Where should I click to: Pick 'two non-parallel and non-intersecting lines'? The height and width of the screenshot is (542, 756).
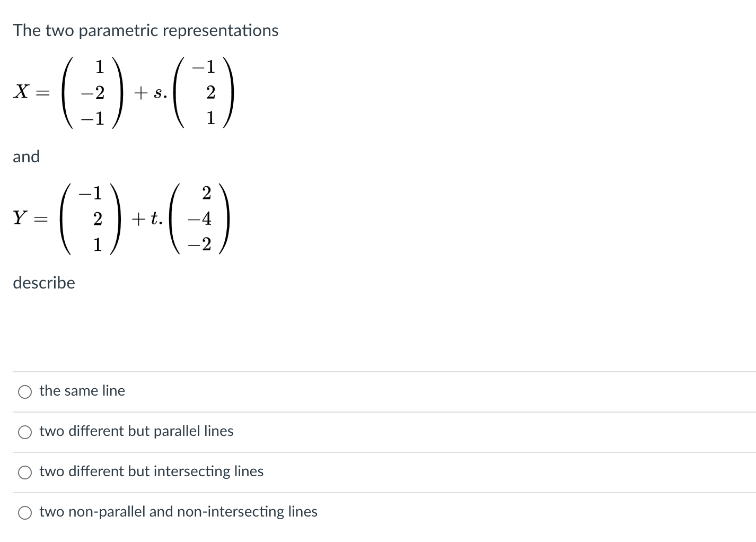24,512
